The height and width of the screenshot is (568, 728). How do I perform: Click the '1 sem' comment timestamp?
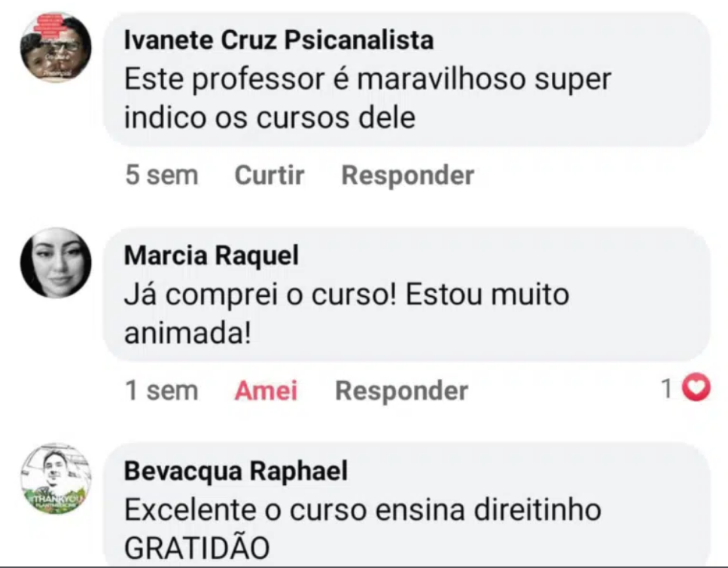pyautogui.click(x=162, y=391)
